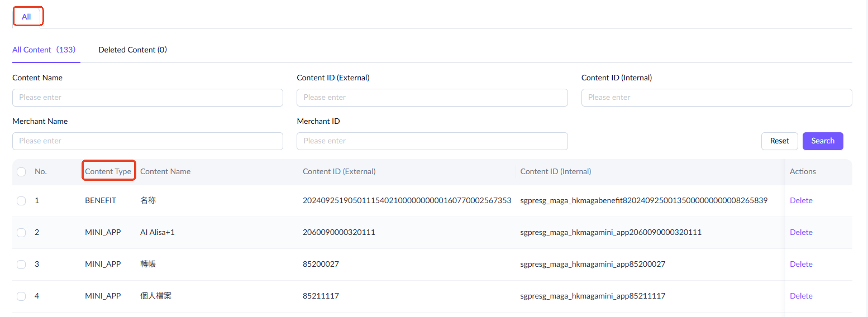868x317 pixels.
Task: Click Delete for content ID 85200027
Action: pyautogui.click(x=801, y=265)
